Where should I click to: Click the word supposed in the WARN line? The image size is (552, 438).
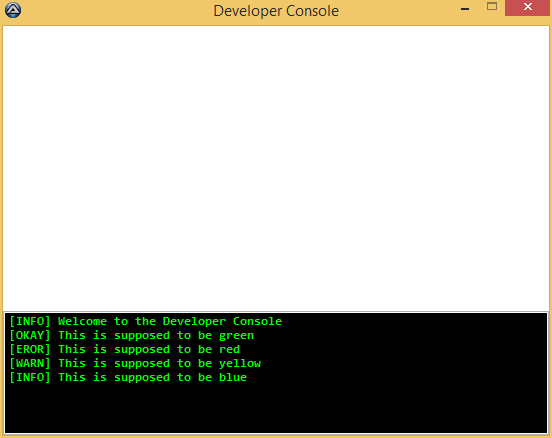tap(142, 364)
